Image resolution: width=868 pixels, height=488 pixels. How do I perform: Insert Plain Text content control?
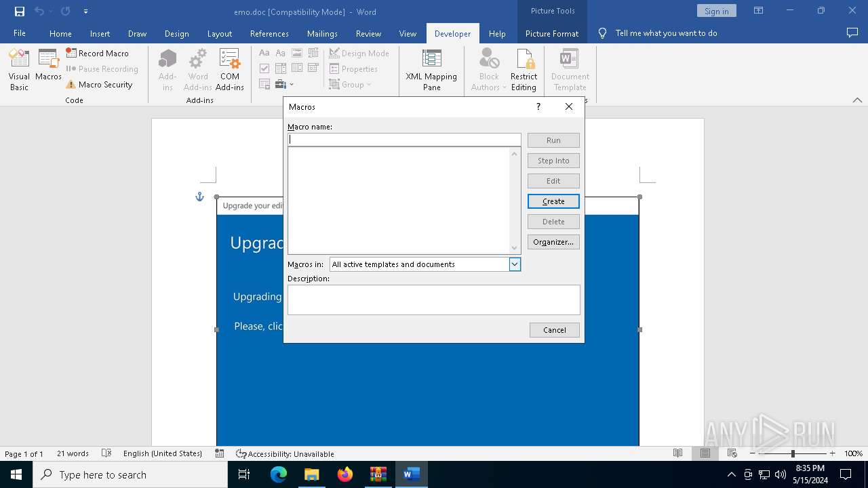(281, 53)
